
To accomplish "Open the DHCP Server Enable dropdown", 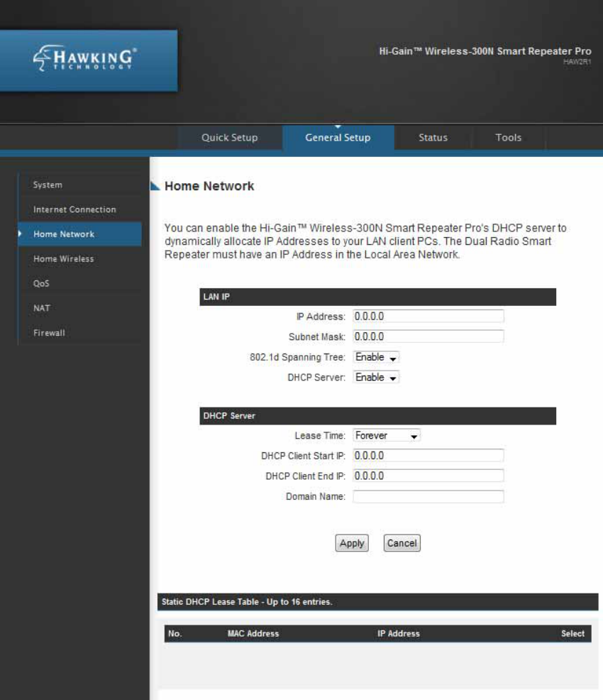I will coord(376,377).
